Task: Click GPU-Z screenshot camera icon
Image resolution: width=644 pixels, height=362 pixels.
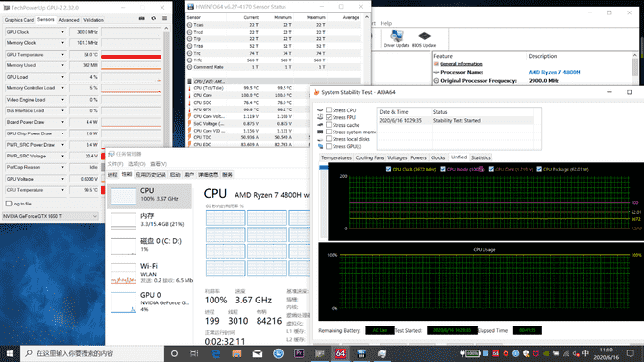Action: (141, 18)
